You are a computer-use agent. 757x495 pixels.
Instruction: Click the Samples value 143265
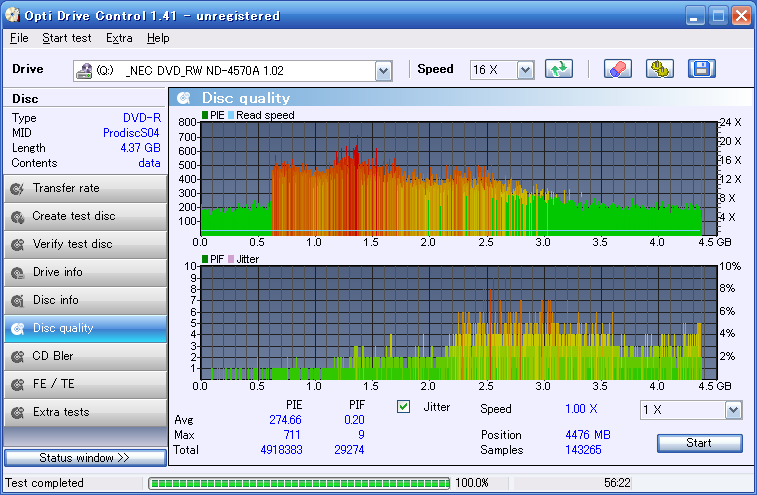click(583, 450)
